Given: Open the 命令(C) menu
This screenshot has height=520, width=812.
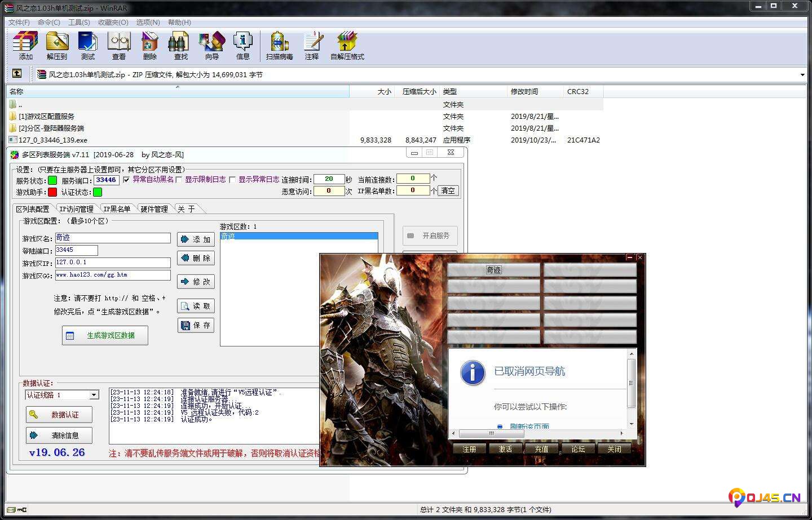Looking at the screenshot, I should point(49,22).
